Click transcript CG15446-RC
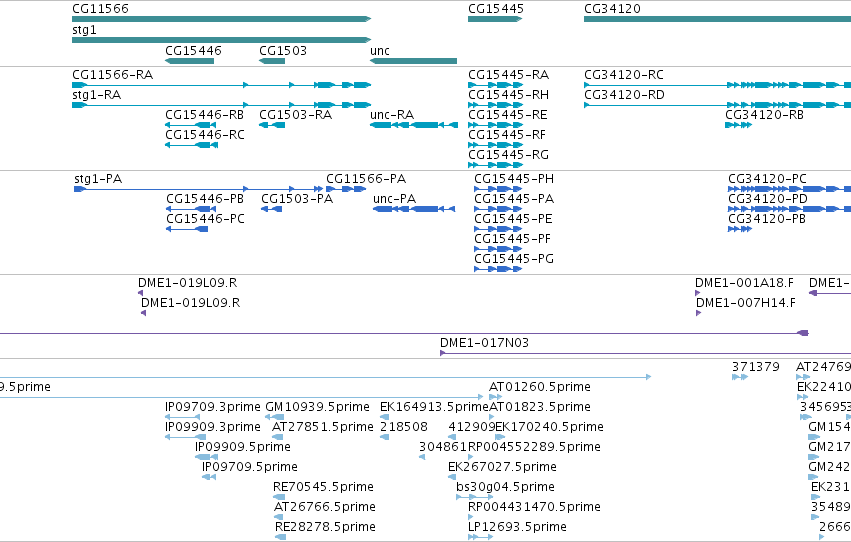The width and height of the screenshot is (851, 542). (x=191, y=145)
